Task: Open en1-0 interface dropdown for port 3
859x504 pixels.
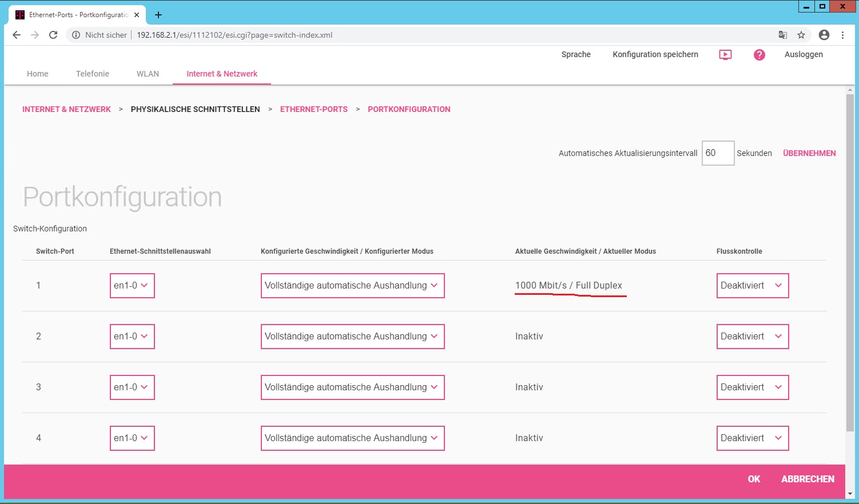Action: [x=132, y=387]
